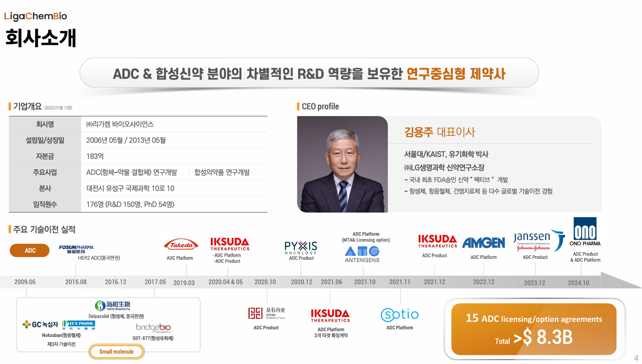Select the 2023.12 timeline marker
This screenshot has height=364, width=642.
[x=534, y=283]
